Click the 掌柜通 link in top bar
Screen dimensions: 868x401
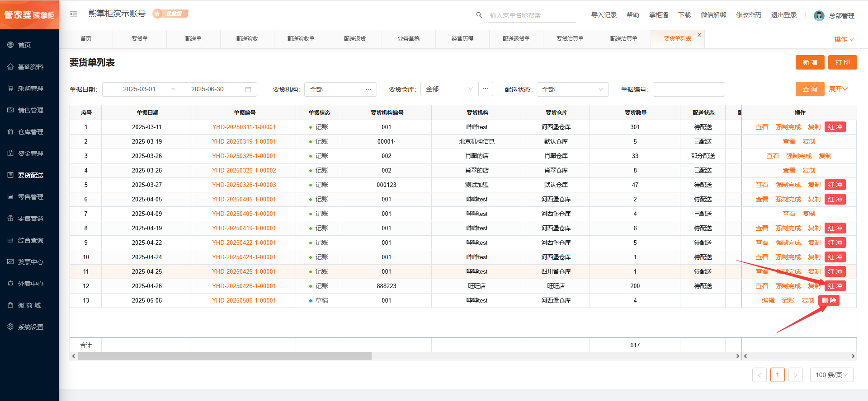point(659,15)
